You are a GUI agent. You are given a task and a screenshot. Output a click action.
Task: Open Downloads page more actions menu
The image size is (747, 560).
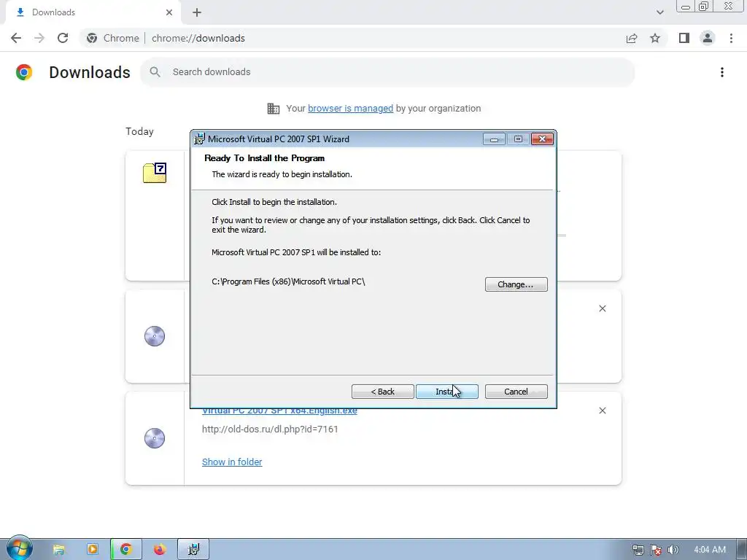[x=722, y=72]
